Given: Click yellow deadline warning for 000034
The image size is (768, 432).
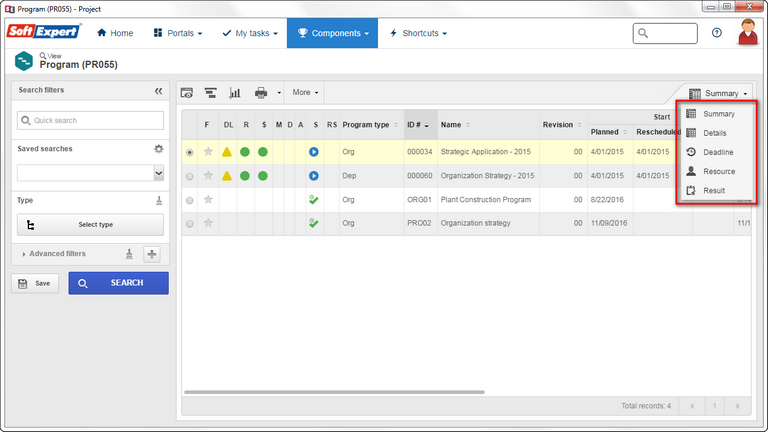Looking at the screenshot, I should pos(227,152).
